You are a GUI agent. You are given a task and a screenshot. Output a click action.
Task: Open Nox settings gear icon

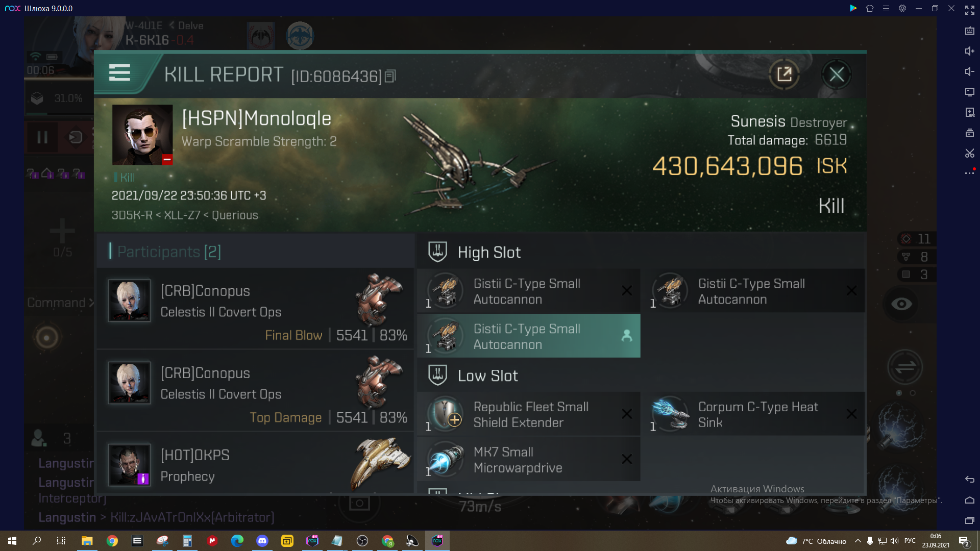pos(902,8)
